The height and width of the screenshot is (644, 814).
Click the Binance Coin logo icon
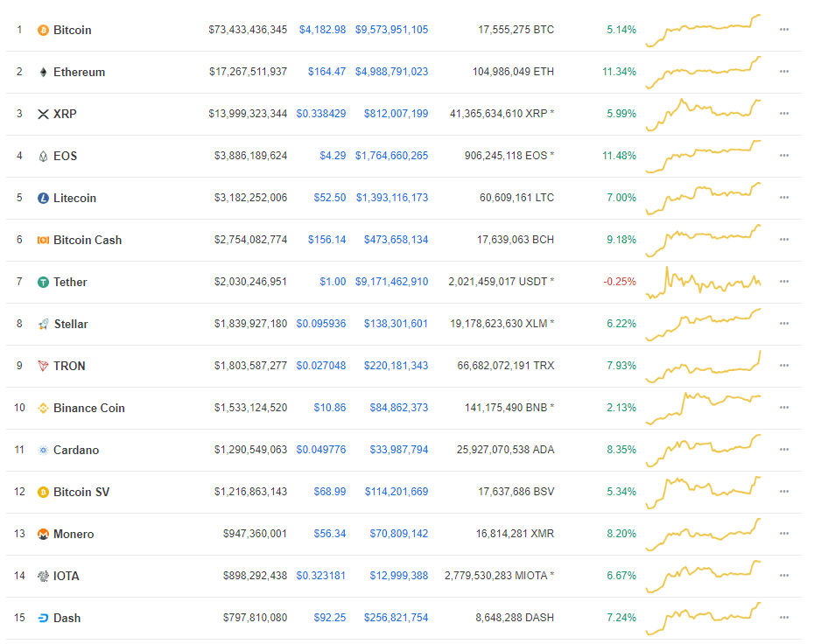coord(43,408)
